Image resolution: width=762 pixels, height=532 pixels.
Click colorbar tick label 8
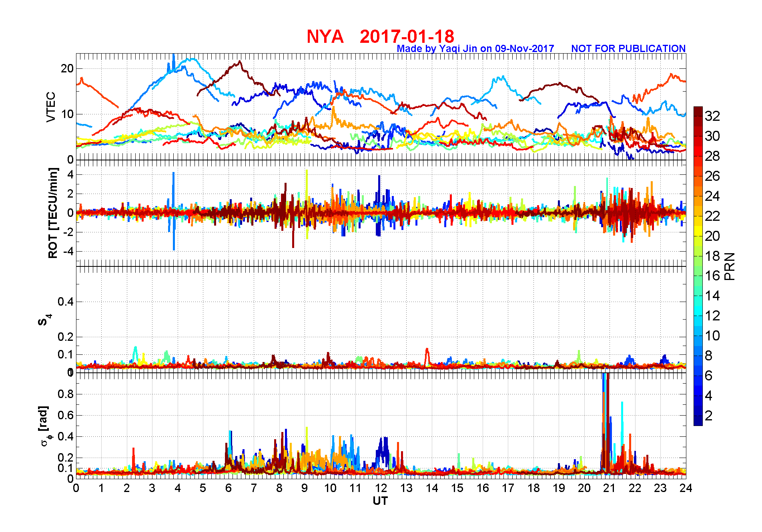click(x=709, y=356)
